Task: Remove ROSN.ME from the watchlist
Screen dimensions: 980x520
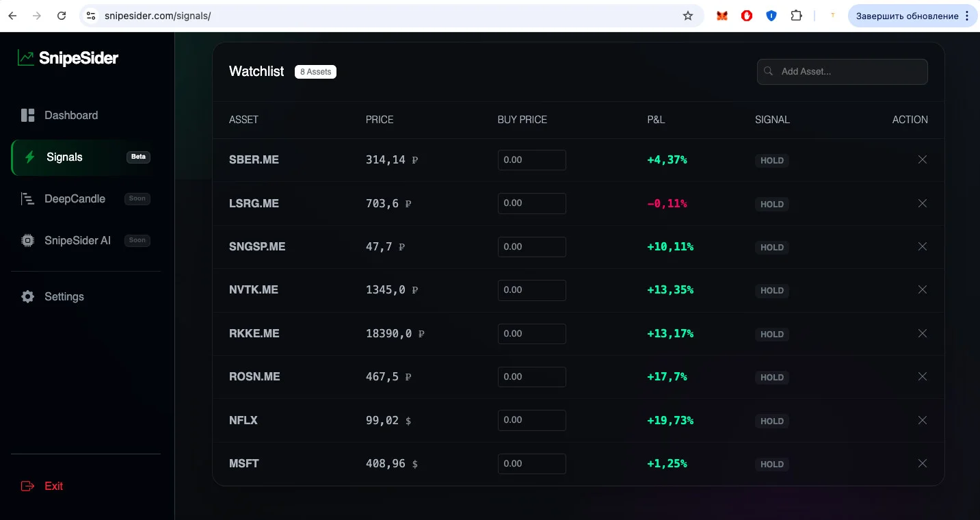Action: pos(922,376)
